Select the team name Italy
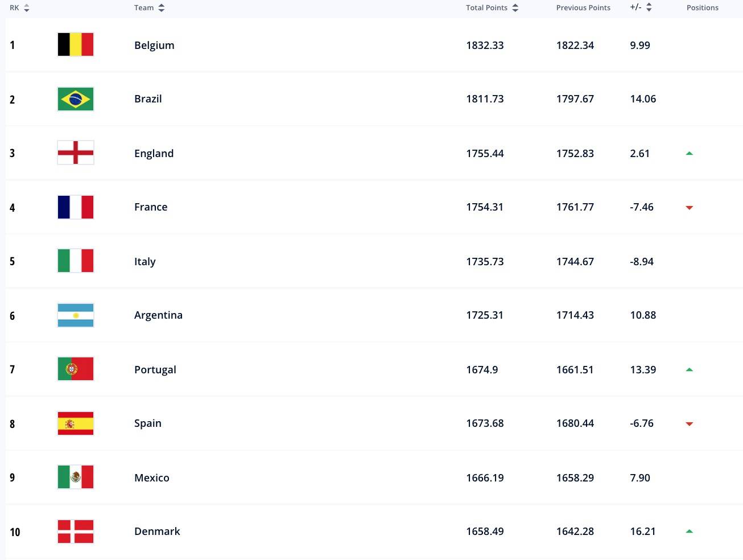 pyautogui.click(x=145, y=261)
